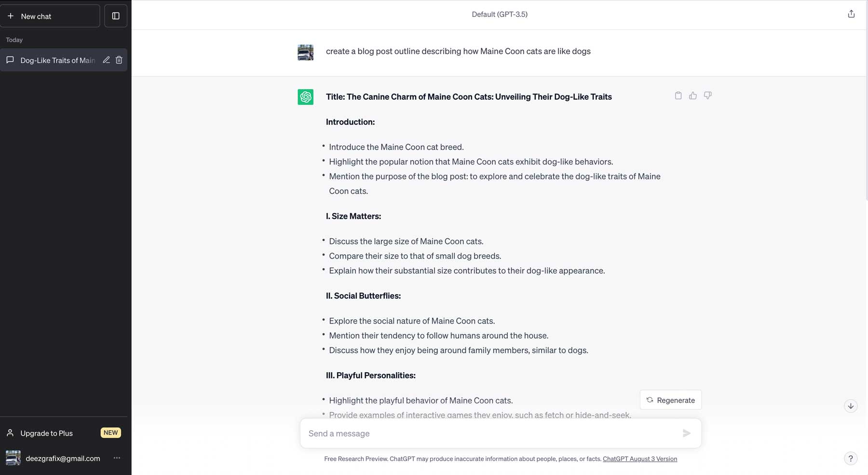
Task: Click the deezgrafix account menu item
Action: tap(63, 458)
